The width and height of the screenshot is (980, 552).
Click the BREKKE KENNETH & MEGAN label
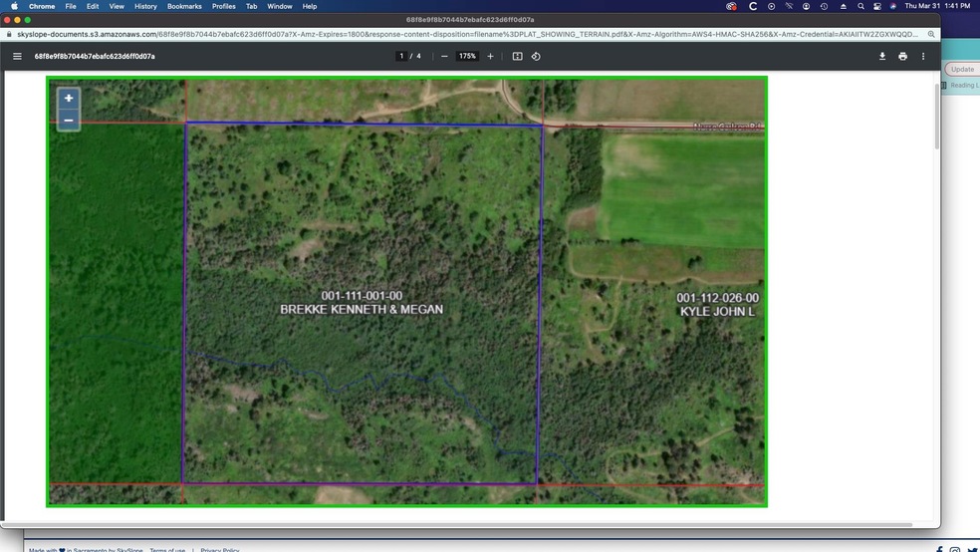(x=362, y=310)
